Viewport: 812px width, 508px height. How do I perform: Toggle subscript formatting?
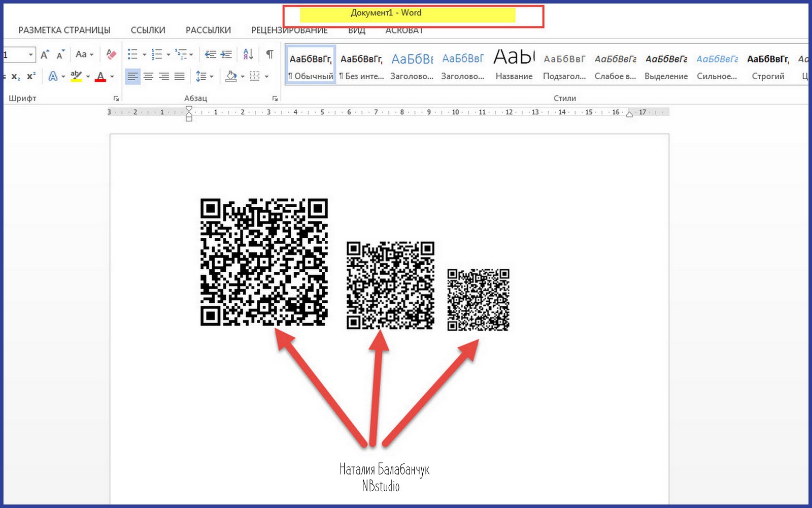16,77
